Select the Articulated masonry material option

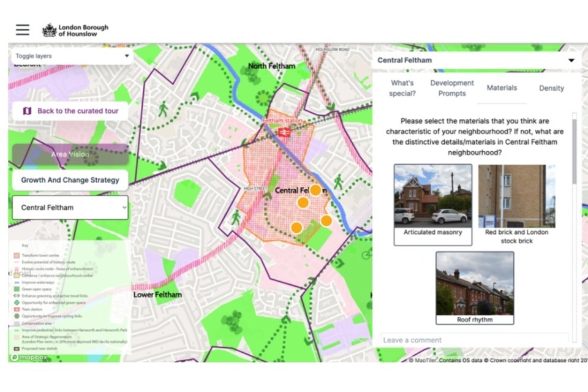click(432, 204)
